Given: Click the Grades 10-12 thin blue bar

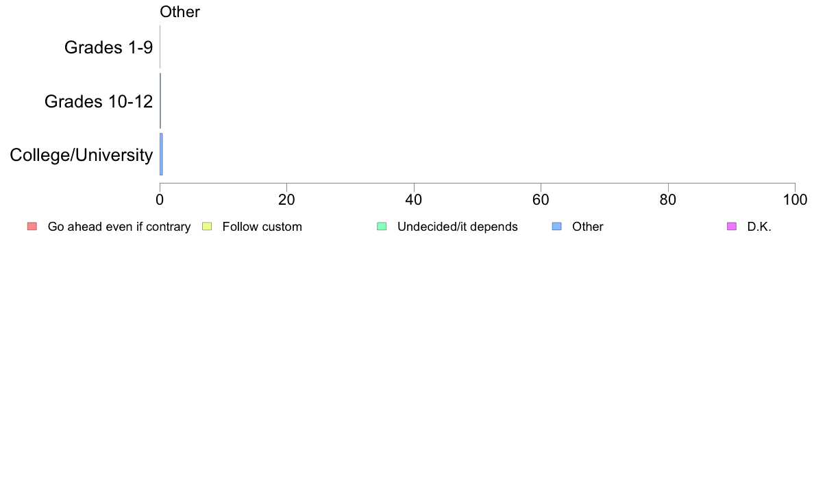Looking at the screenshot, I should click(160, 101).
